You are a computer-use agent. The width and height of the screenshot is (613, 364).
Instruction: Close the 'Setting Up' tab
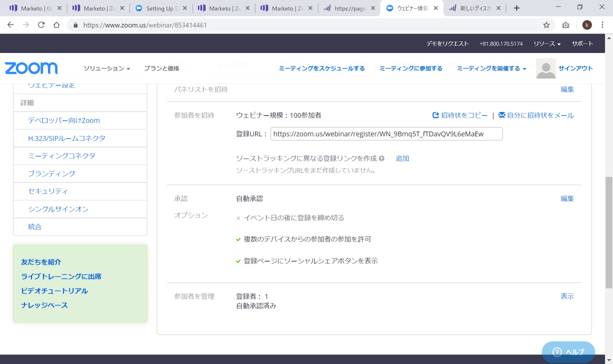click(185, 8)
